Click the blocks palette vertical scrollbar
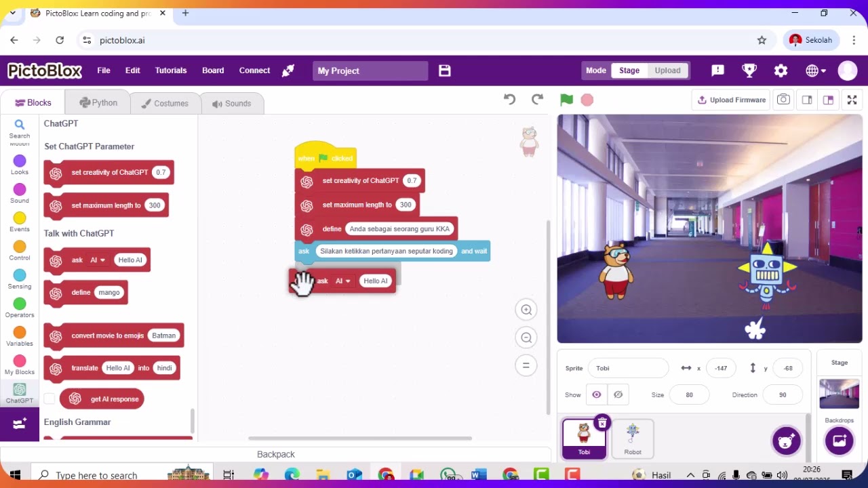The height and width of the screenshot is (488, 868). point(193,421)
